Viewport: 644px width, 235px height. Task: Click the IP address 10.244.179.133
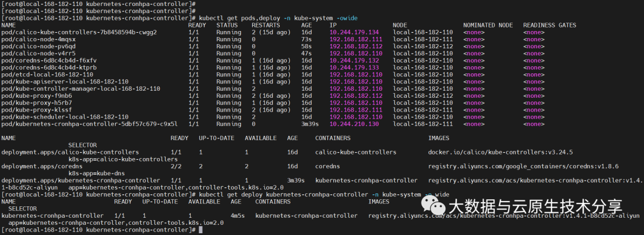[354, 67]
